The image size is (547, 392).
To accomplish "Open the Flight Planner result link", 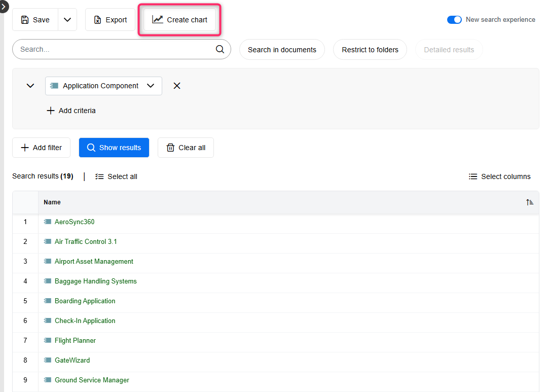I will (75, 340).
